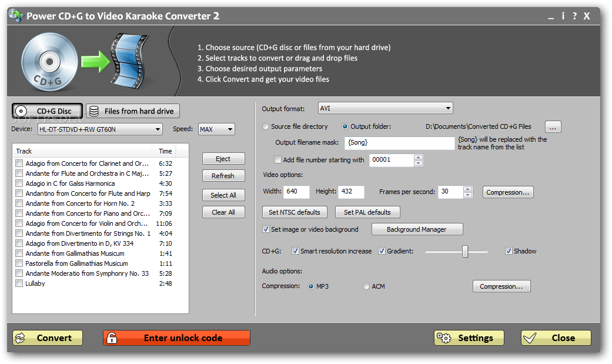
Task: Open audio Compression settings button
Action: pos(501,286)
